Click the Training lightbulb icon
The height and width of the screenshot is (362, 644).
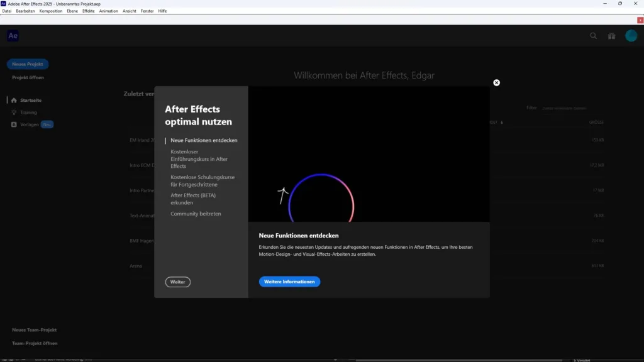point(14,112)
